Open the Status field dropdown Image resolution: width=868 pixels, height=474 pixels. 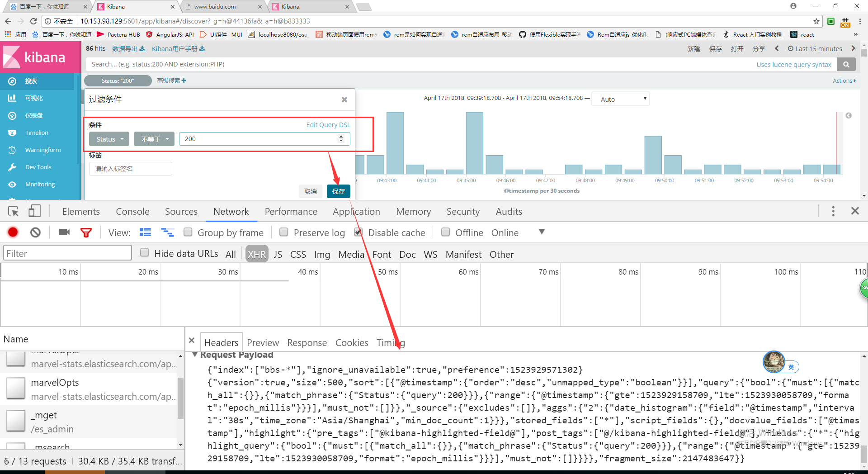(x=109, y=139)
